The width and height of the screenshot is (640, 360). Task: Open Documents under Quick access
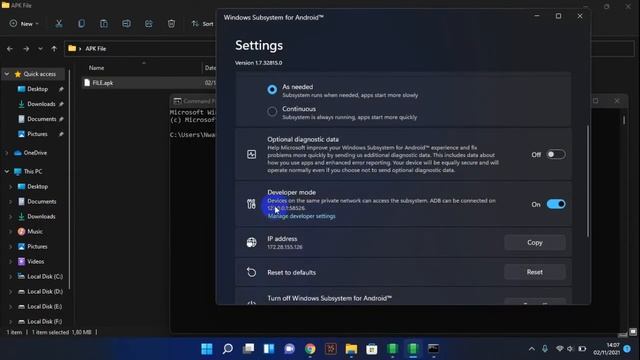[41, 119]
